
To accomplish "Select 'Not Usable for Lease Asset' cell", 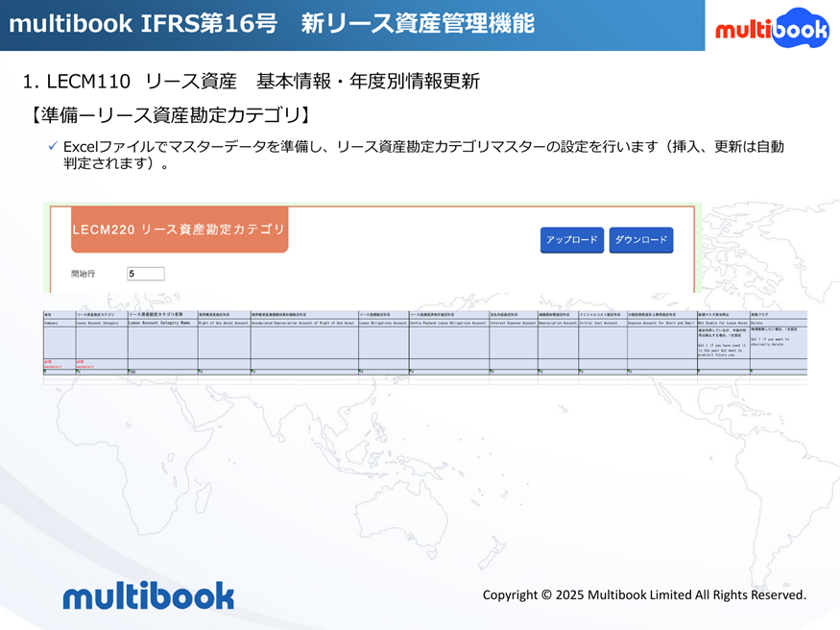I will [x=723, y=323].
